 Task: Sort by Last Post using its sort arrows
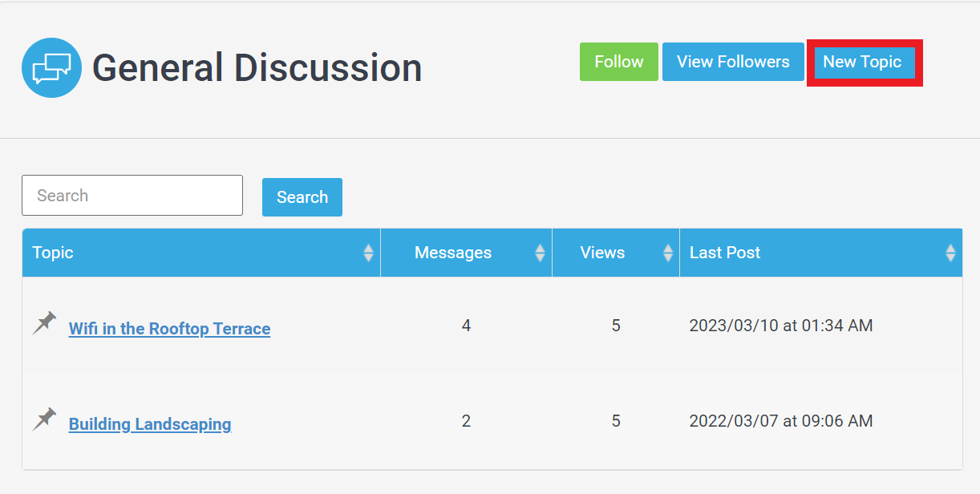pos(950,253)
